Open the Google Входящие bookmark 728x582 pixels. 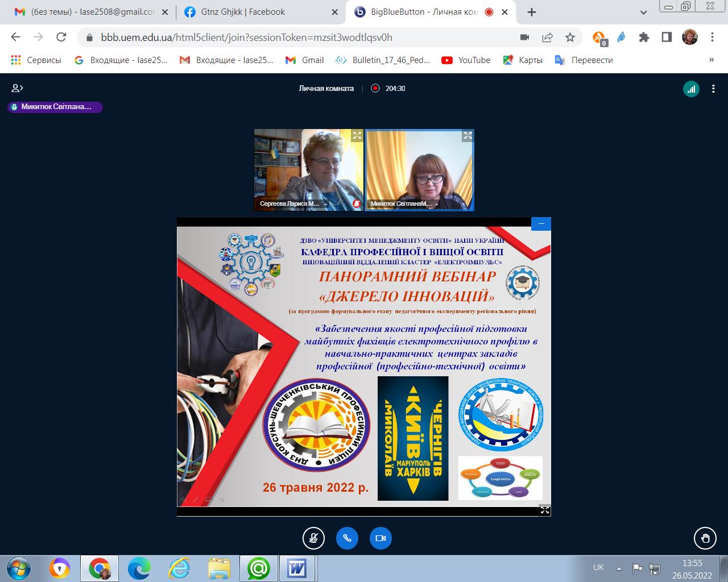pos(121,60)
